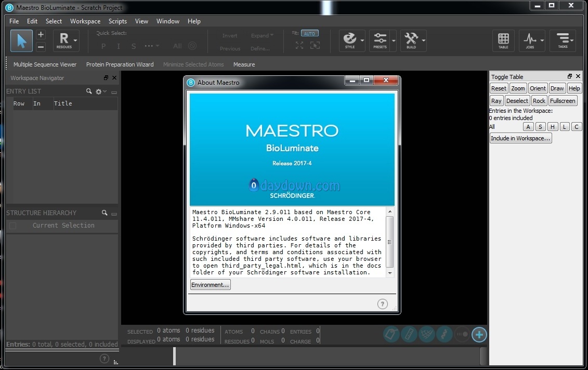Open the Jobs dropdown arrow
The height and width of the screenshot is (370, 588).
(x=542, y=41)
